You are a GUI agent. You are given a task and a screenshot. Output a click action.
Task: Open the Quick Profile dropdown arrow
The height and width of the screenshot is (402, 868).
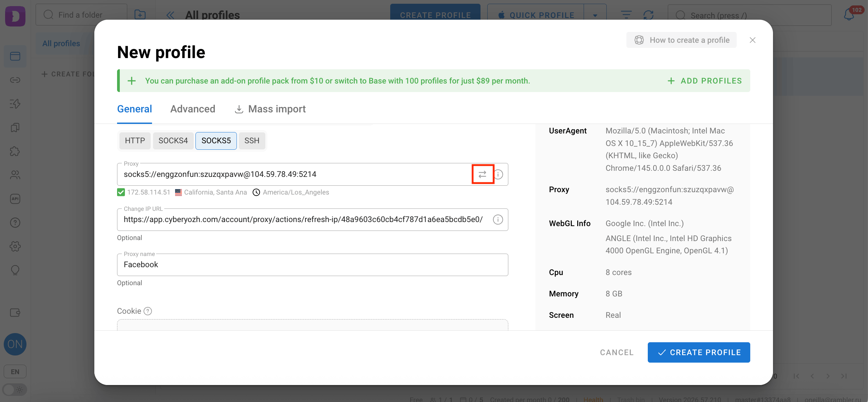tap(595, 15)
